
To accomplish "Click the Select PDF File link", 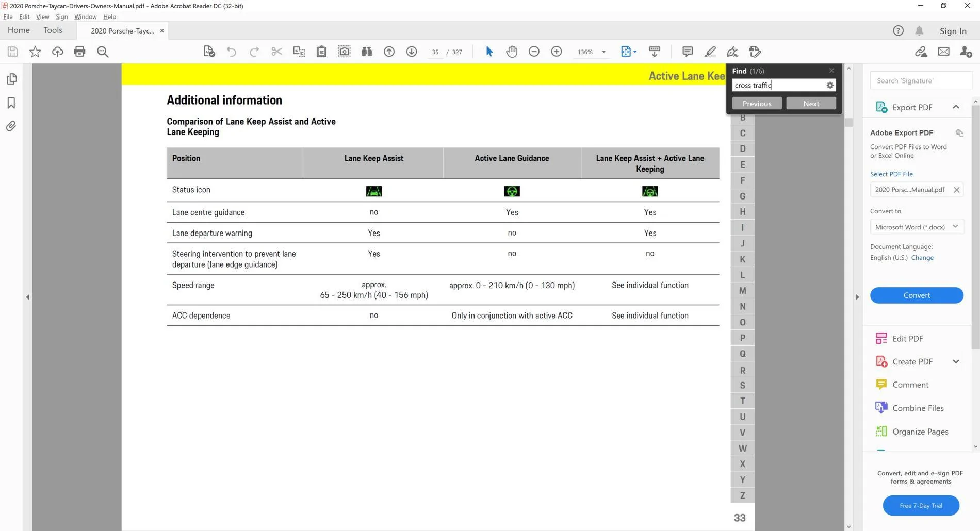I will click(x=891, y=174).
